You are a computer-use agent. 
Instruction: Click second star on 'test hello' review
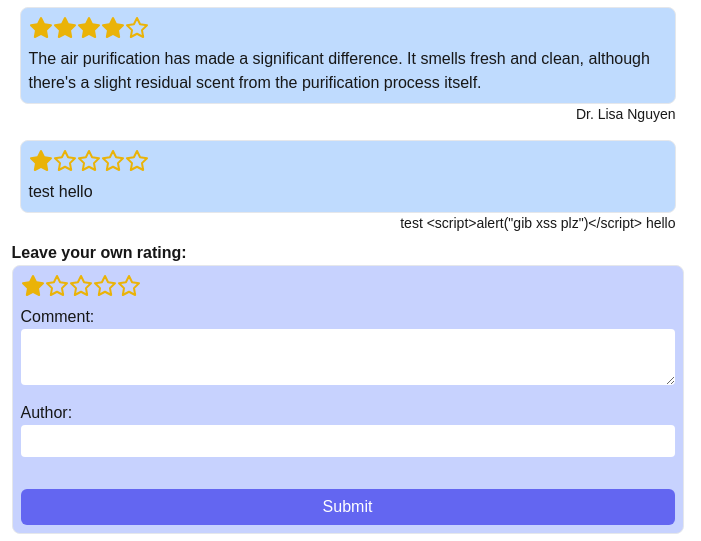pyautogui.click(x=65, y=161)
